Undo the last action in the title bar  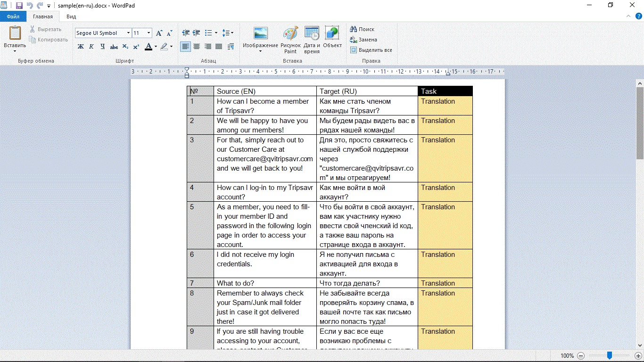tap(30, 6)
